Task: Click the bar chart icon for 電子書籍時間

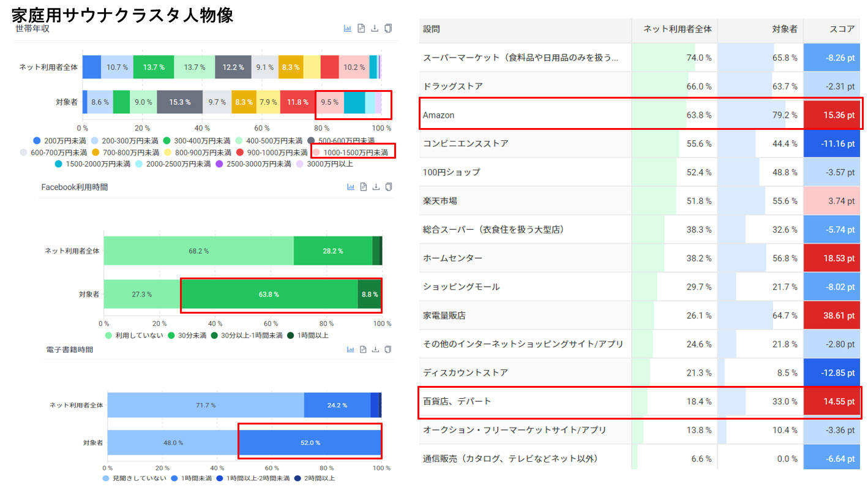Action: 351,349
